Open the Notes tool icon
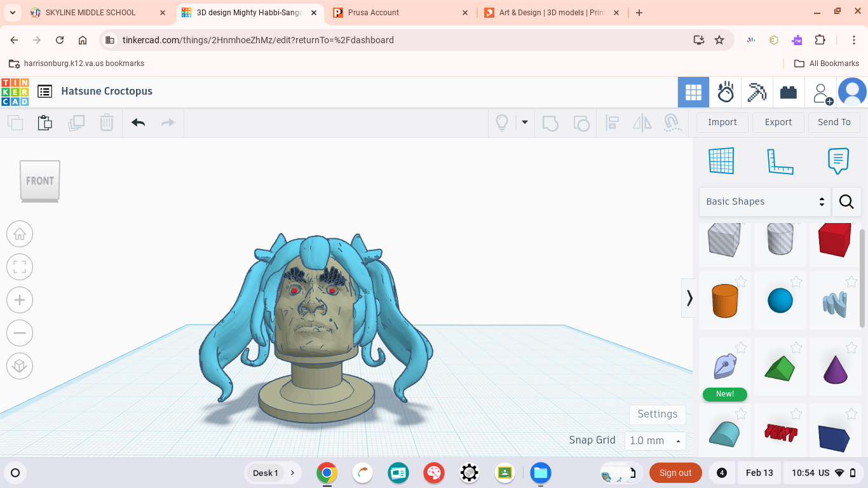This screenshot has height=488, width=868. [x=838, y=161]
